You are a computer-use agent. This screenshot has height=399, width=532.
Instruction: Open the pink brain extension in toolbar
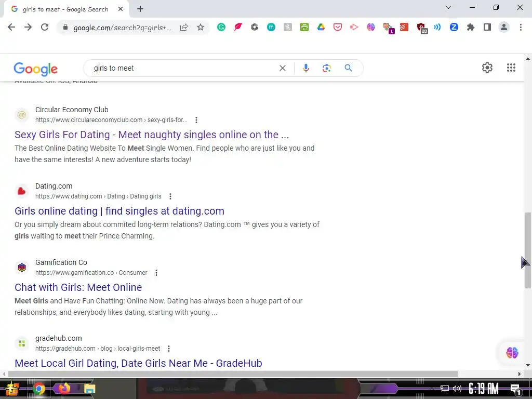pyautogui.click(x=371, y=27)
